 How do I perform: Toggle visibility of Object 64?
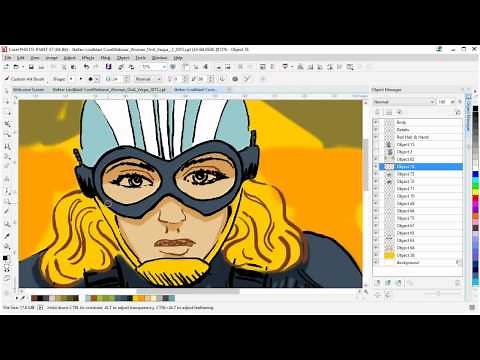[376, 240]
